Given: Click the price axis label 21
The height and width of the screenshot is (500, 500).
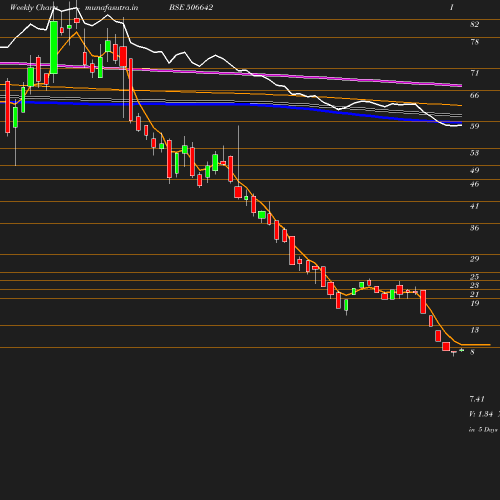Looking at the screenshot, I should click(474, 294).
